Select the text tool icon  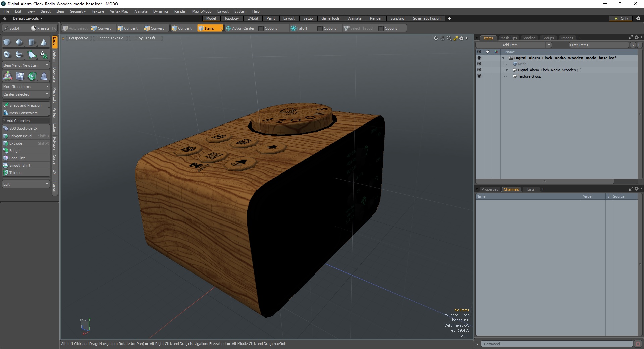[x=44, y=54]
